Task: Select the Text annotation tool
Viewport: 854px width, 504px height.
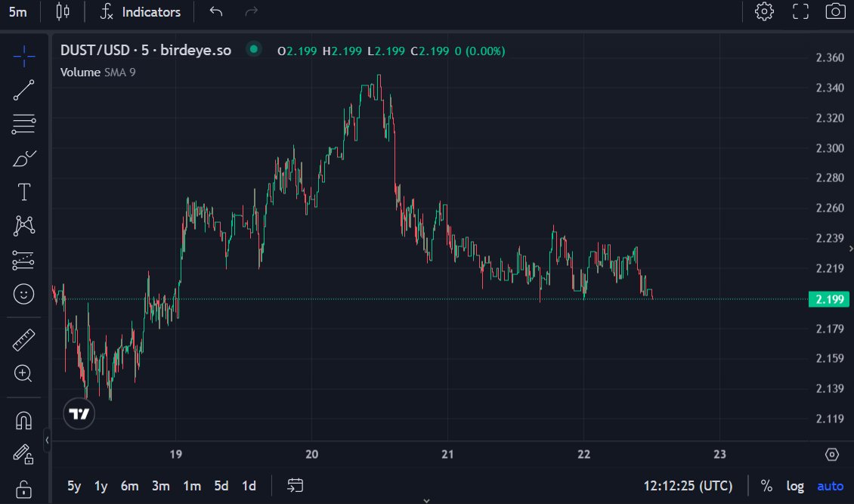Action: coord(23,192)
